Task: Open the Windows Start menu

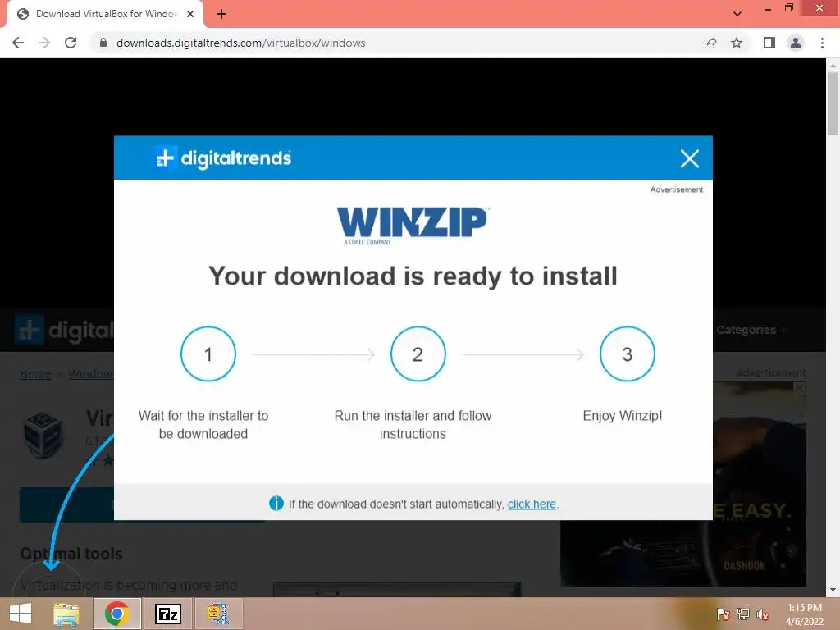Action: coord(21,614)
